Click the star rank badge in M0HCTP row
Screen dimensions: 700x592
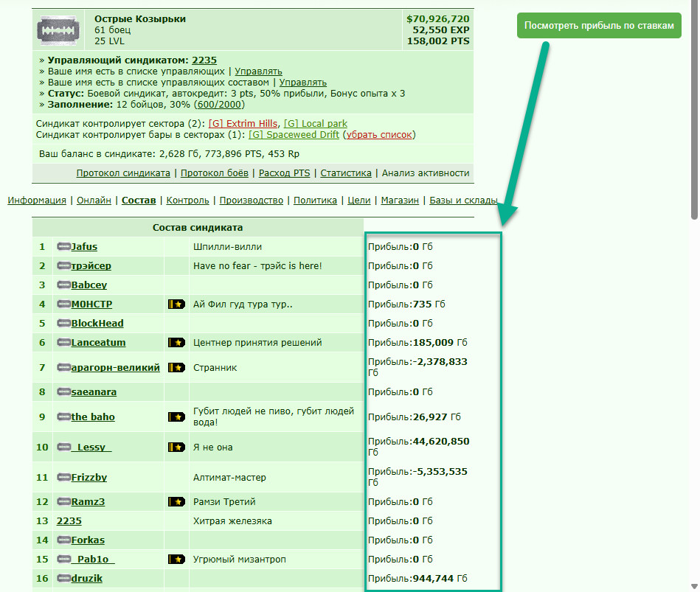(176, 304)
